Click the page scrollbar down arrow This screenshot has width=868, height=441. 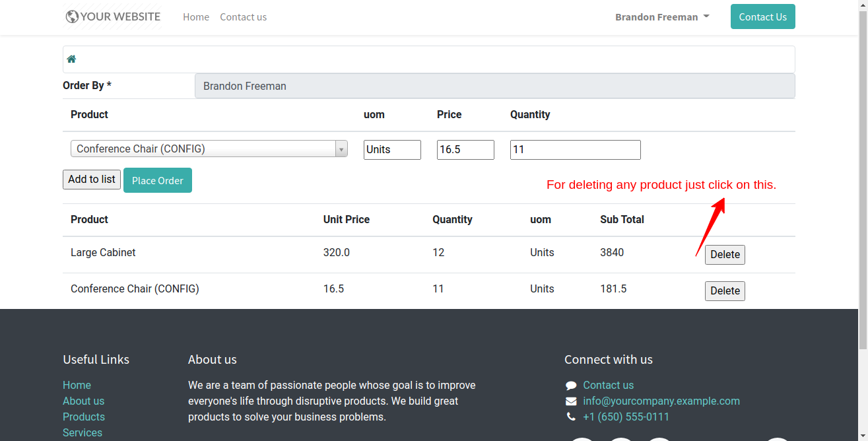[x=863, y=436]
